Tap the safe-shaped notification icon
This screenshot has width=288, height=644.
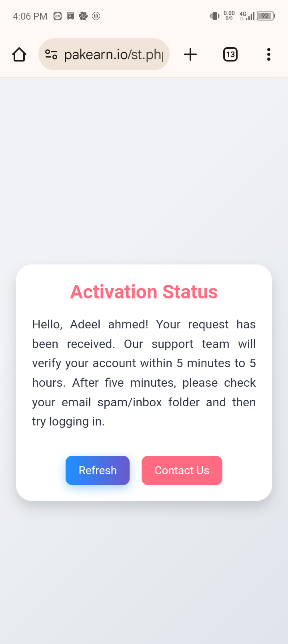coord(70,16)
